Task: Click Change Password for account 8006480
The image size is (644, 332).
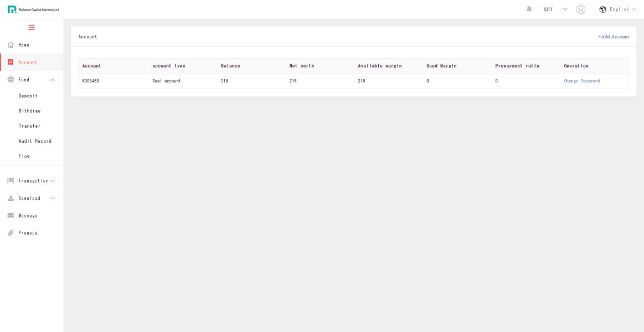Action: point(581,81)
